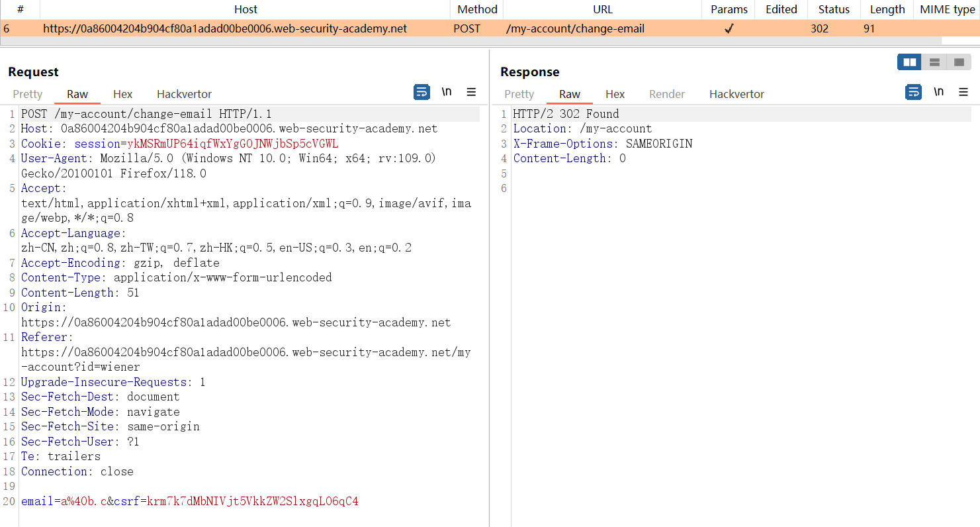980x527 pixels.
Task: Toggle word wrap in the Request panel
Action: click(x=422, y=92)
